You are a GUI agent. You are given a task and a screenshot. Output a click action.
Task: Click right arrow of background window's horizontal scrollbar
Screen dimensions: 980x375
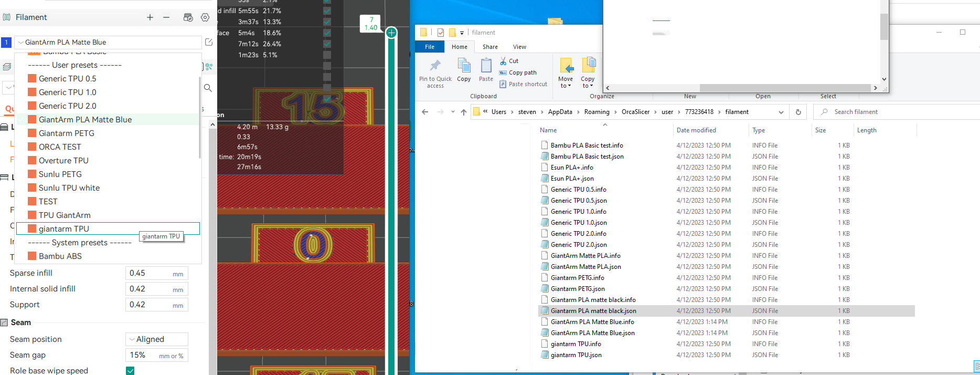point(875,88)
